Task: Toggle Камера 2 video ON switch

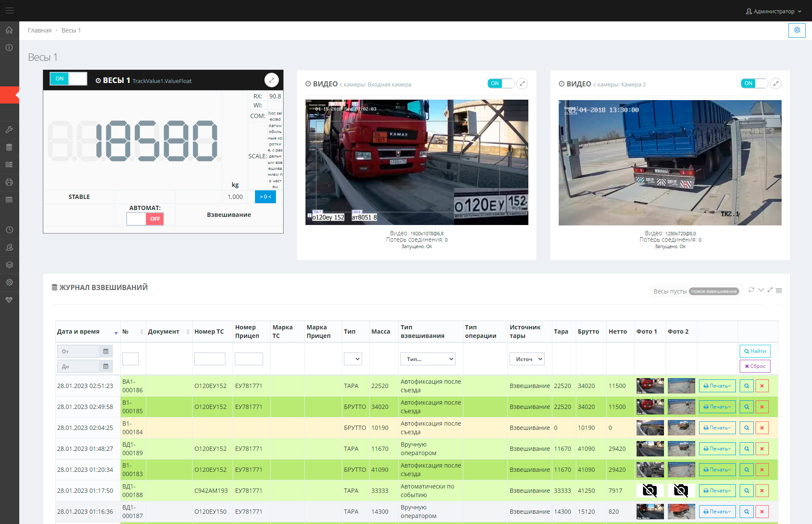Action: 754,83
